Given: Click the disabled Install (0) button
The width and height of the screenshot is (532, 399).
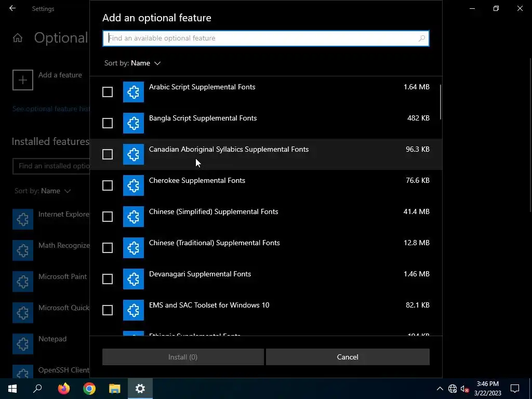Looking at the screenshot, I should [x=183, y=357].
